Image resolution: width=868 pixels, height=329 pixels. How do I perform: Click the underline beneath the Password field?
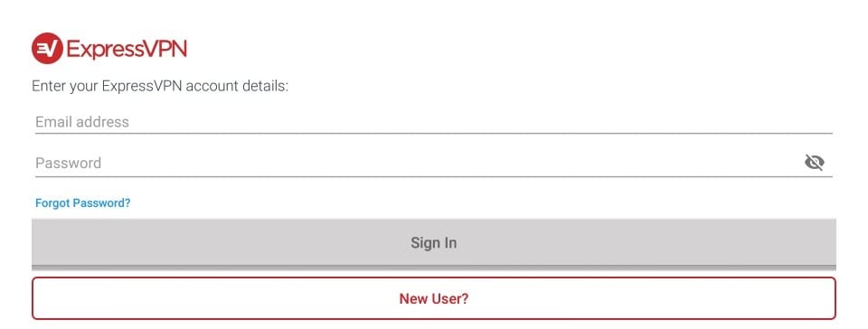point(433,177)
